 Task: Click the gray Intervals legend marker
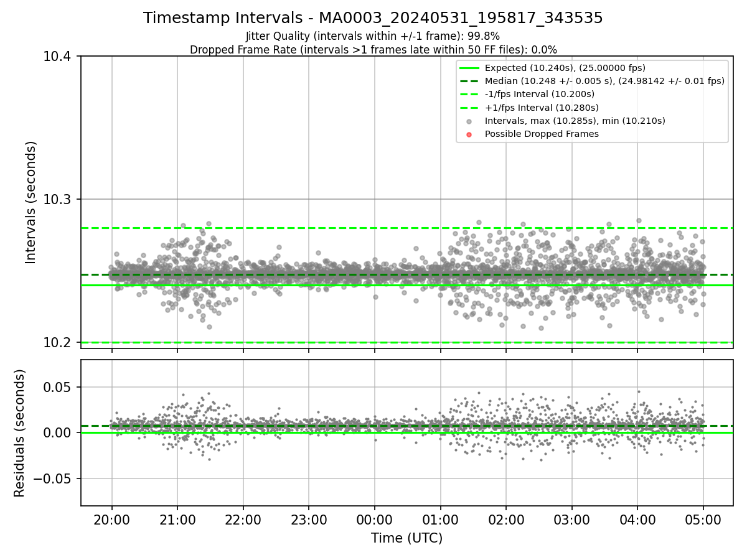click(x=469, y=121)
